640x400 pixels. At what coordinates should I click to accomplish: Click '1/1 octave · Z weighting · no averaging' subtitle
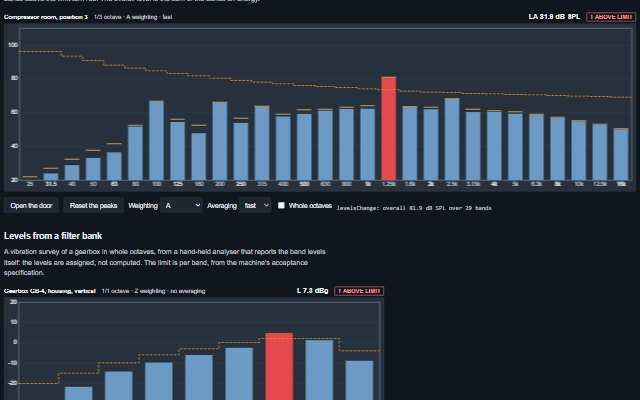coord(153,291)
